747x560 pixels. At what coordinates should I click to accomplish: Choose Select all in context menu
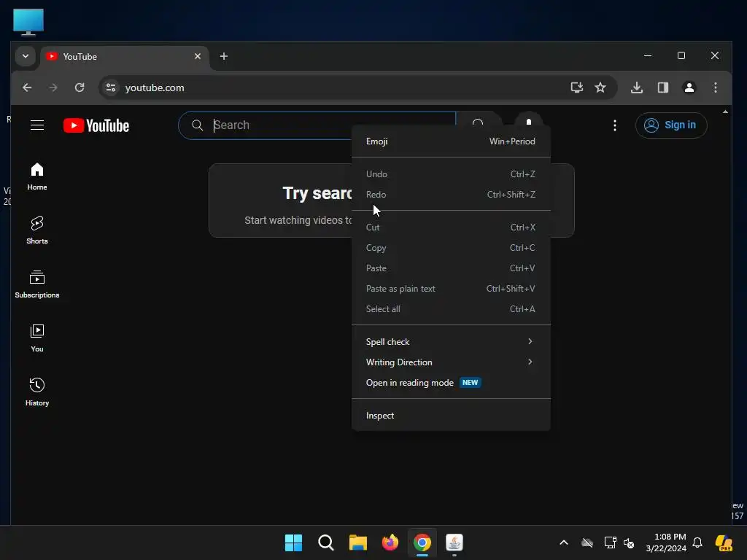[x=451, y=309]
